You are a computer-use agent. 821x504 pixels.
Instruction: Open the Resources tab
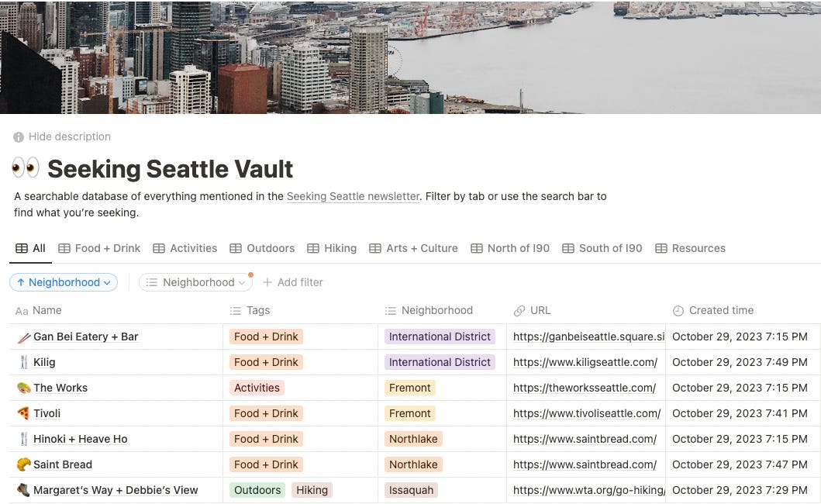pos(690,248)
